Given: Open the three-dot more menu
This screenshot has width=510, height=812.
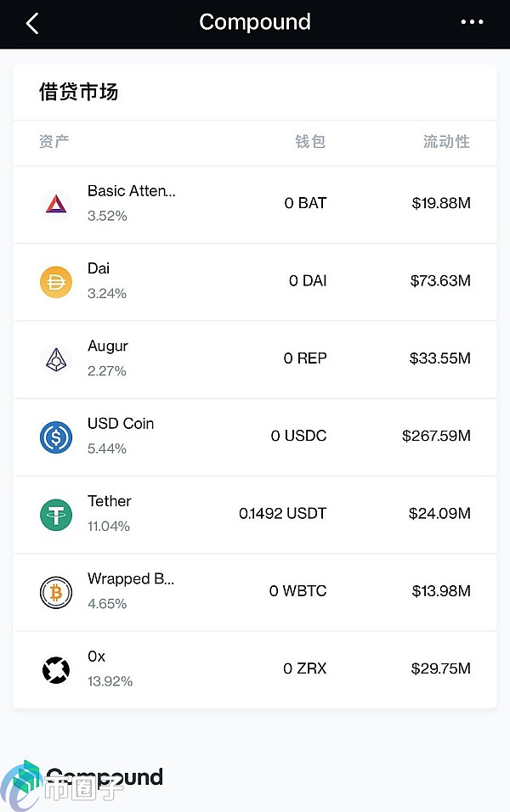Looking at the screenshot, I should (472, 22).
